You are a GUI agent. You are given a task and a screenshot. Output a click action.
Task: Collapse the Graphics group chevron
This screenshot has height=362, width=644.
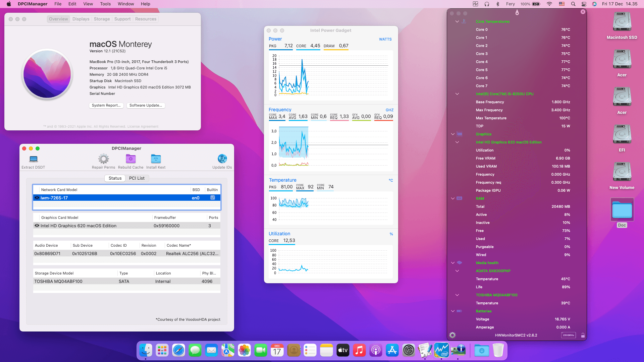tap(453, 134)
